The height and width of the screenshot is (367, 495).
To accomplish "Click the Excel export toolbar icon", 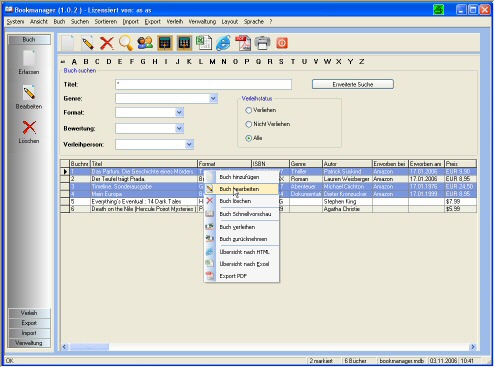I will (x=204, y=43).
